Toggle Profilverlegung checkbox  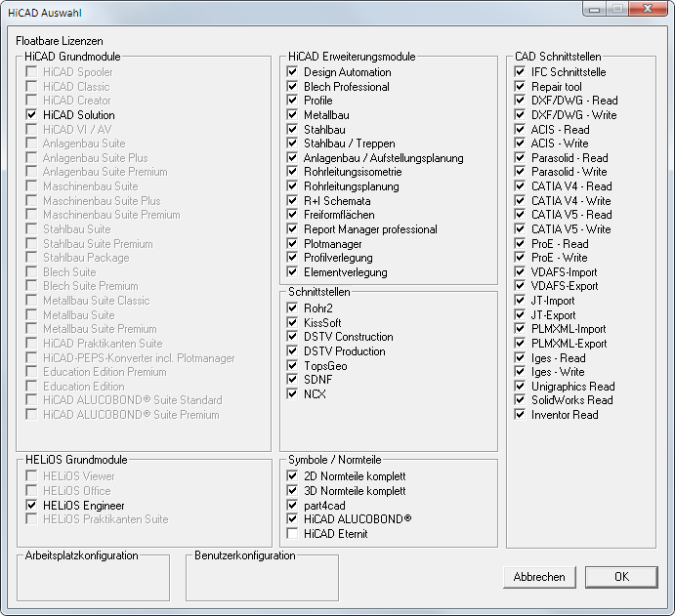tap(292, 258)
